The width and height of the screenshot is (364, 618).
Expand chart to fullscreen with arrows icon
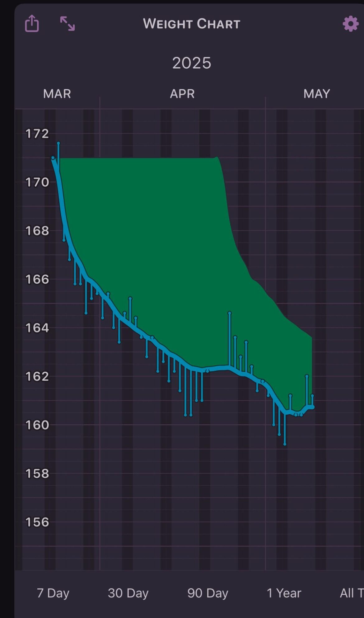[67, 24]
